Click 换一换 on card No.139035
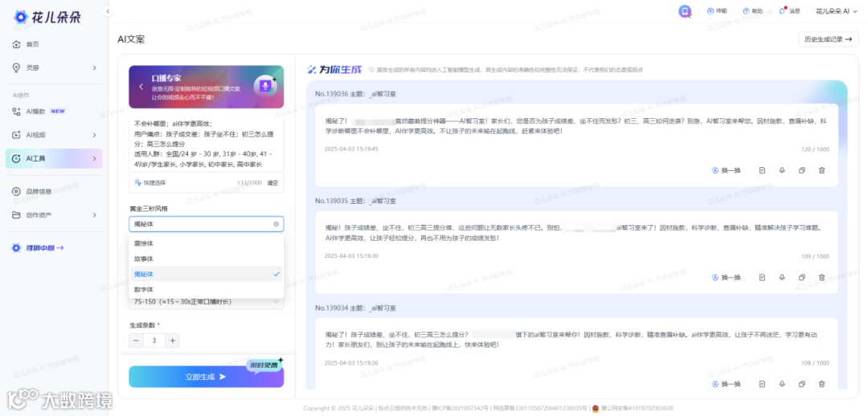This screenshot has height=416, width=868. [x=726, y=277]
